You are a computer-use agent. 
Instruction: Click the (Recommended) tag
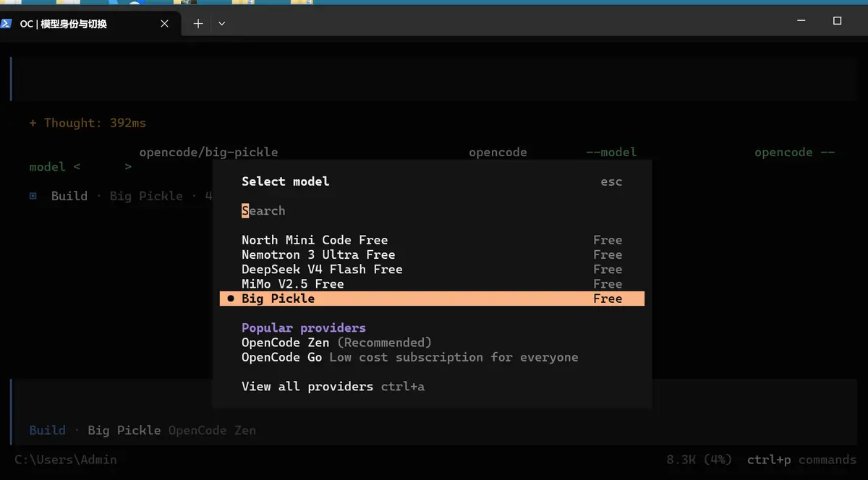384,343
